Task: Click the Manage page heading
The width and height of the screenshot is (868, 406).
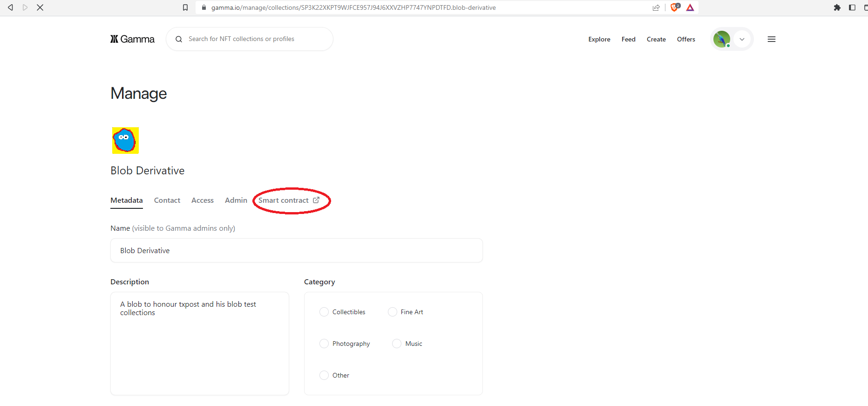Action: coord(138,94)
